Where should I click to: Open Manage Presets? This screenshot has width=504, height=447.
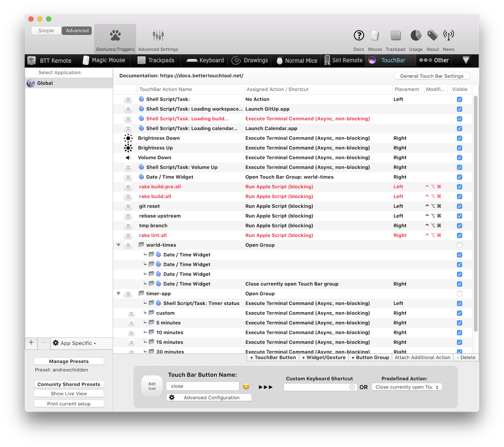[69, 361]
